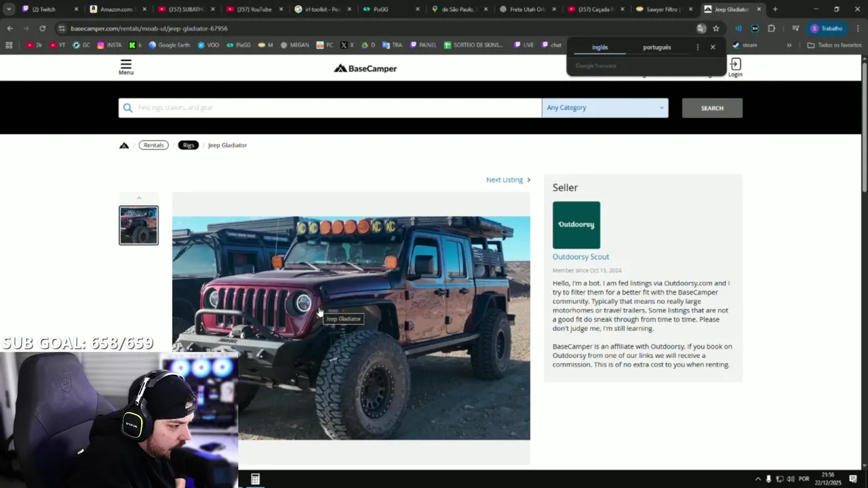Click the taskbar volume icon
The height and width of the screenshot is (488, 868).
(791, 479)
